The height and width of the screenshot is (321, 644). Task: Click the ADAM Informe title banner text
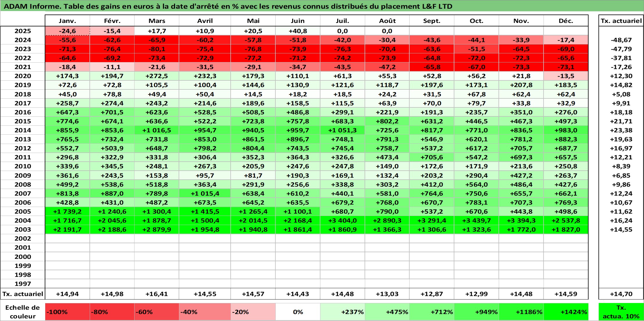[228, 6]
